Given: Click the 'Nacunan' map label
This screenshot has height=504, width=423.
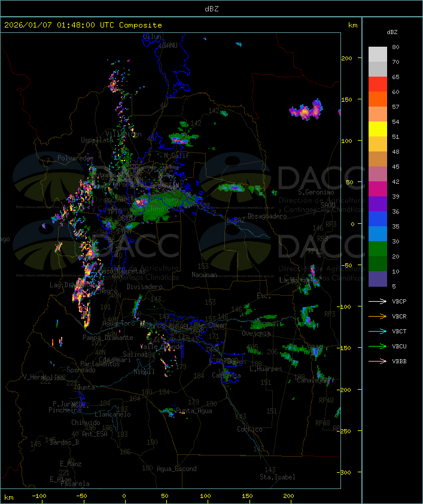Looking at the screenshot, I should pos(204,275).
